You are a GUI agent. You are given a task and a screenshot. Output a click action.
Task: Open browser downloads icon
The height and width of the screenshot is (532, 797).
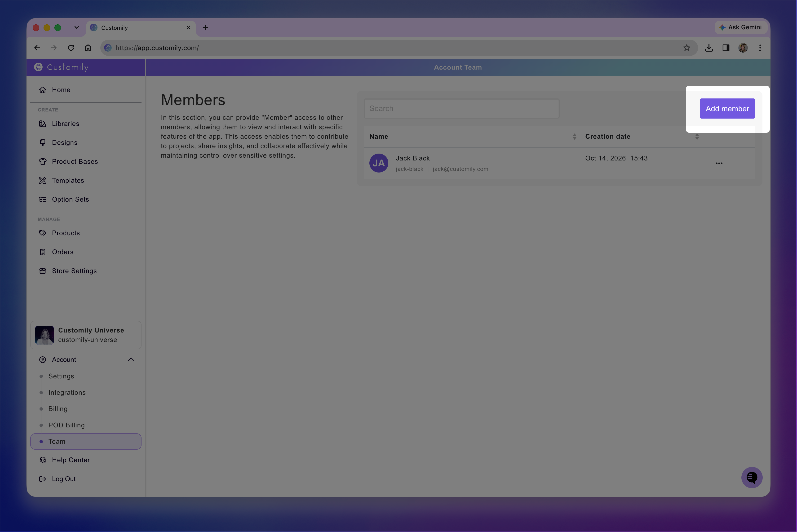709,48
